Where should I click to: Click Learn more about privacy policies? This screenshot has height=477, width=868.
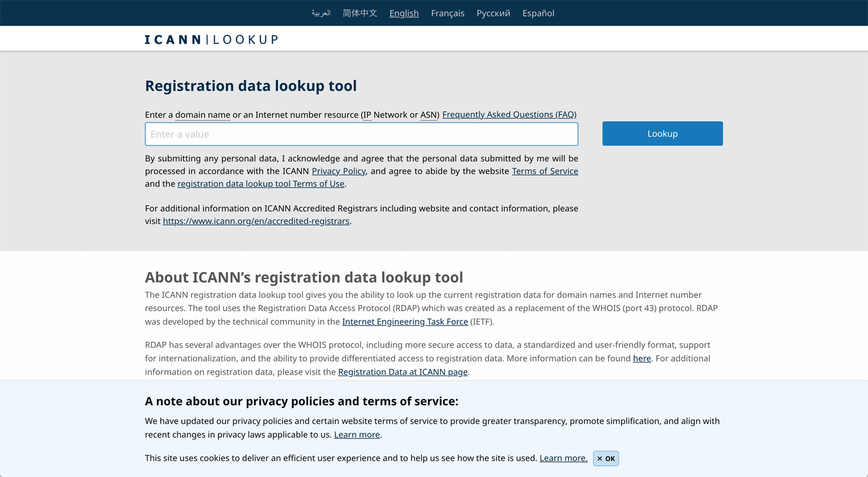[357, 435]
